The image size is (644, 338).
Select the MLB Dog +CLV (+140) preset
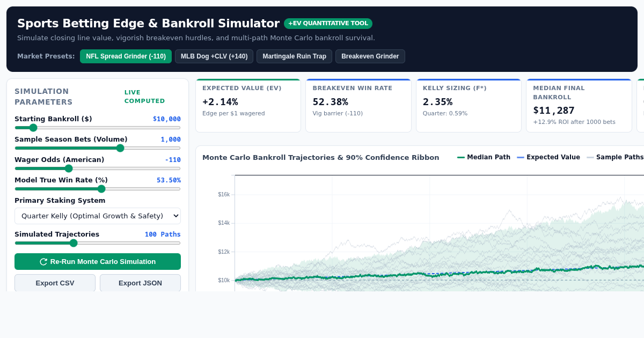[214, 56]
